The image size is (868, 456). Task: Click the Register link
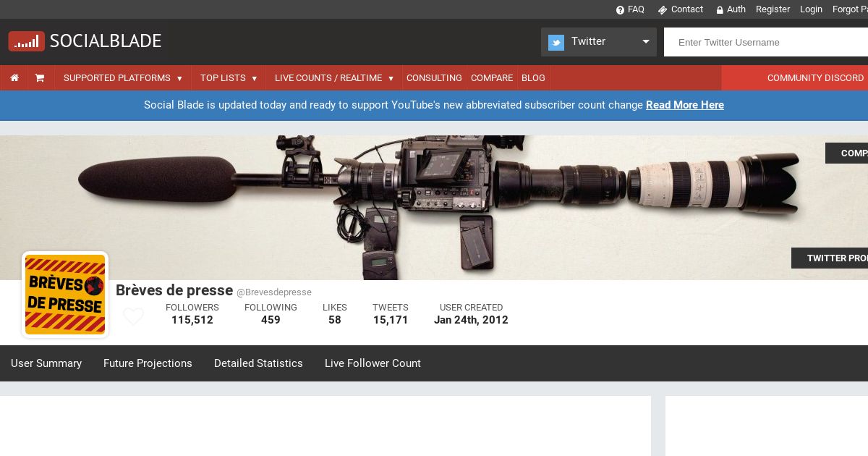(773, 9)
